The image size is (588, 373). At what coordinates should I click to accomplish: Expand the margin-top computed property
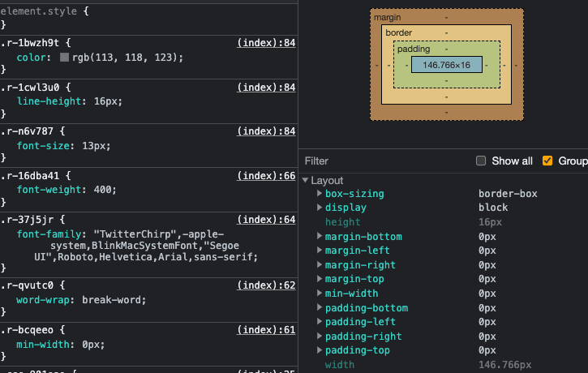[319, 278]
